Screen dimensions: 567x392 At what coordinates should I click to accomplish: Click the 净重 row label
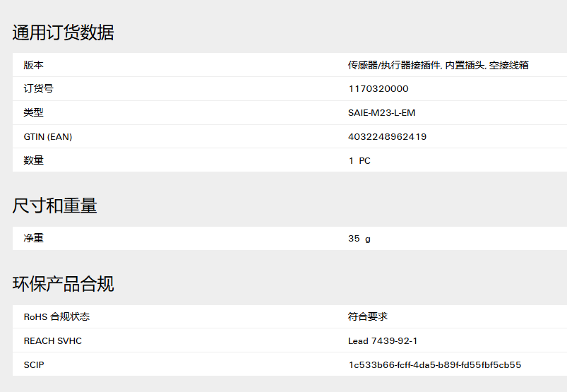34,238
